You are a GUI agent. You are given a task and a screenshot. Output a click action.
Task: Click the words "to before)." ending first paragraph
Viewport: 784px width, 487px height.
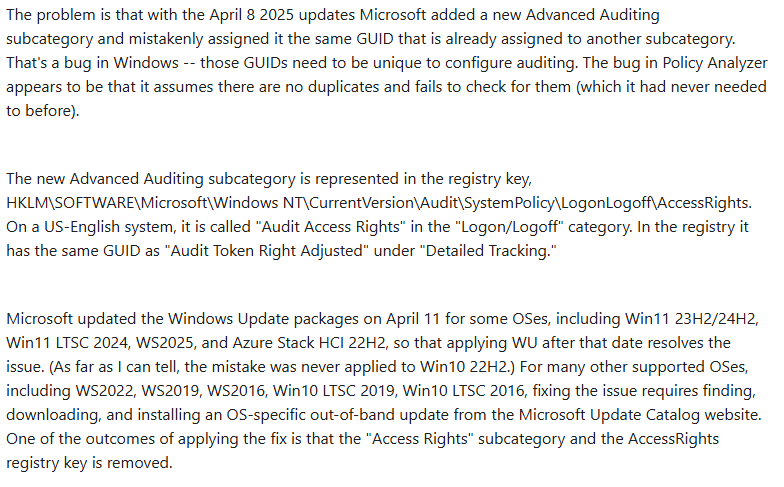pyautogui.click(x=42, y=111)
